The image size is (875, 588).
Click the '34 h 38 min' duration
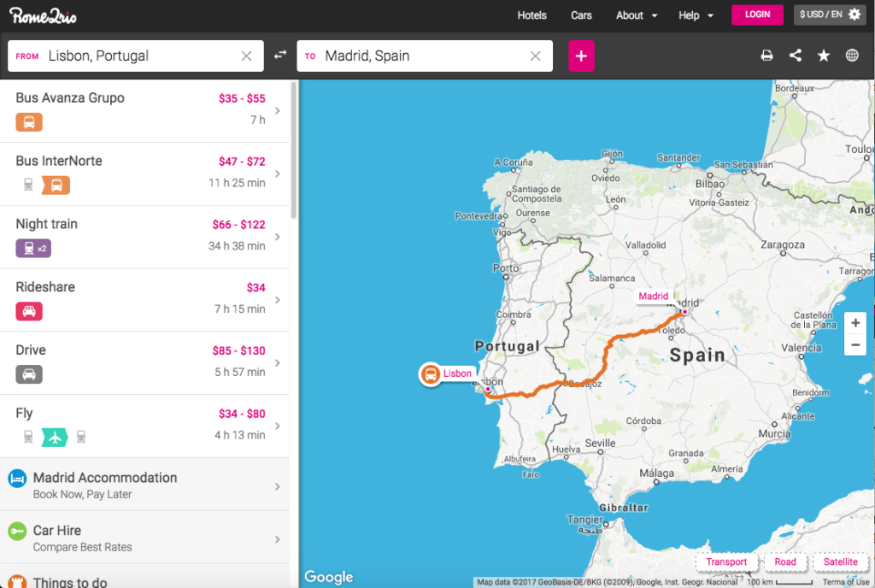(x=237, y=245)
